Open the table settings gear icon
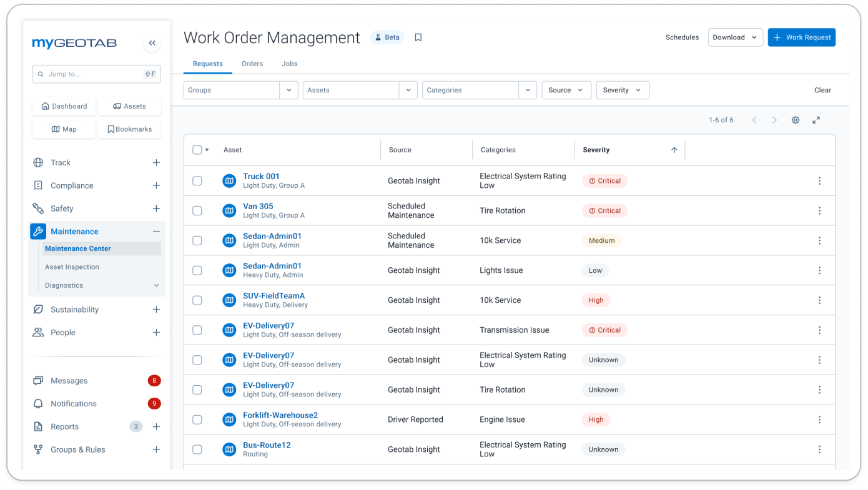The width and height of the screenshot is (868, 490). click(x=796, y=120)
